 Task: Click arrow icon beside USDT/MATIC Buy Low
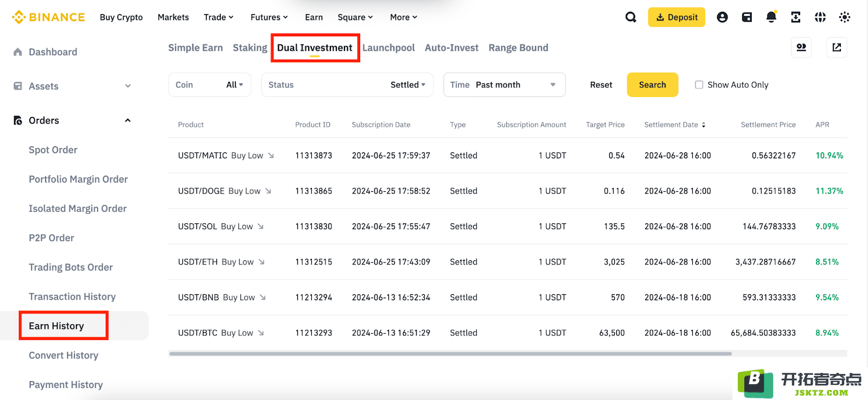(x=271, y=156)
